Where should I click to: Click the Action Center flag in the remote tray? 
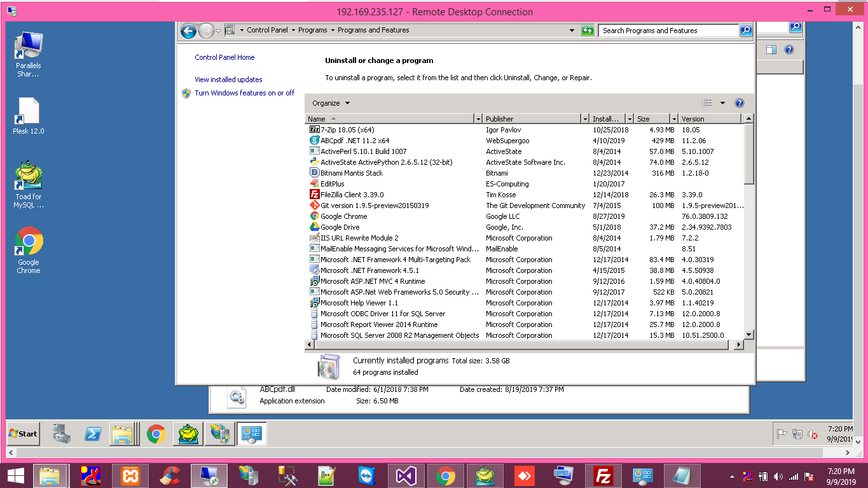coord(782,435)
